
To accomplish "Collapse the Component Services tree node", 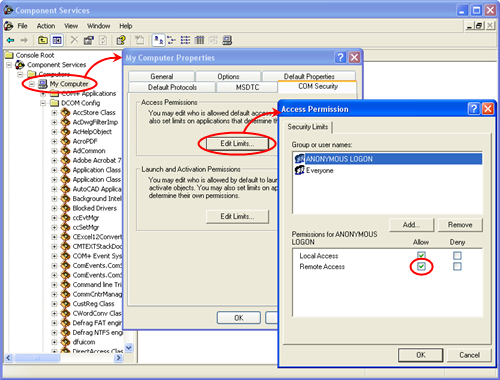I will click(9, 65).
